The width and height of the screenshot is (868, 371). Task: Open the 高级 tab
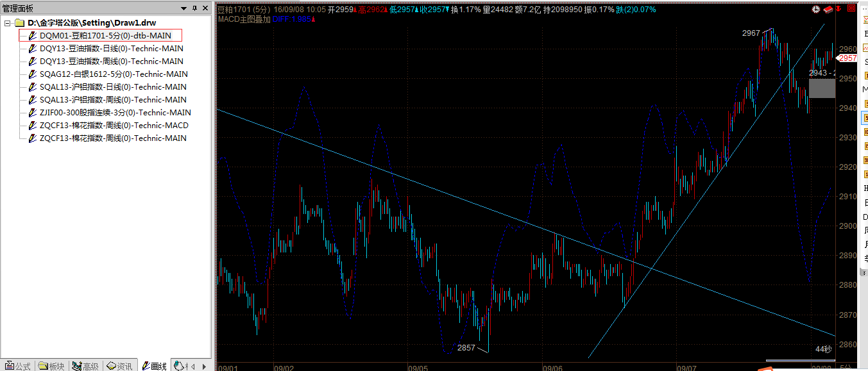pyautogui.click(x=85, y=366)
